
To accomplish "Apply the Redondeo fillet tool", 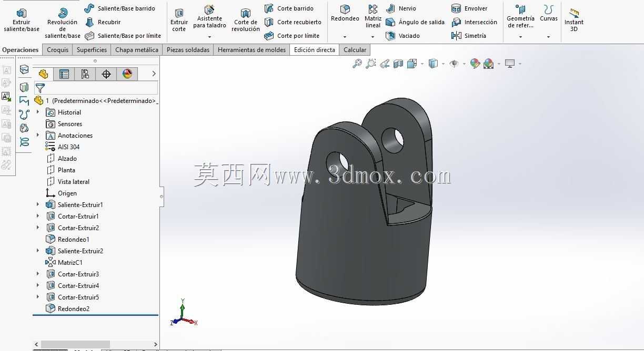I will pos(345,14).
